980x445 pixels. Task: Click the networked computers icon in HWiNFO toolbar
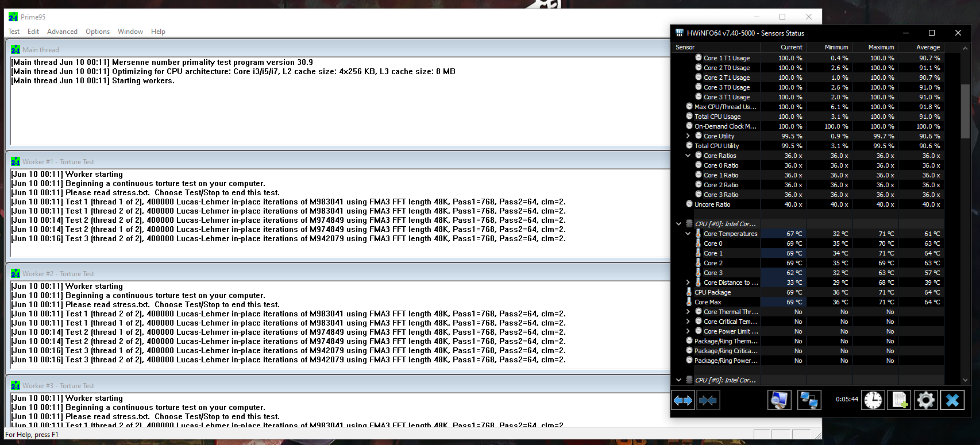coord(809,400)
